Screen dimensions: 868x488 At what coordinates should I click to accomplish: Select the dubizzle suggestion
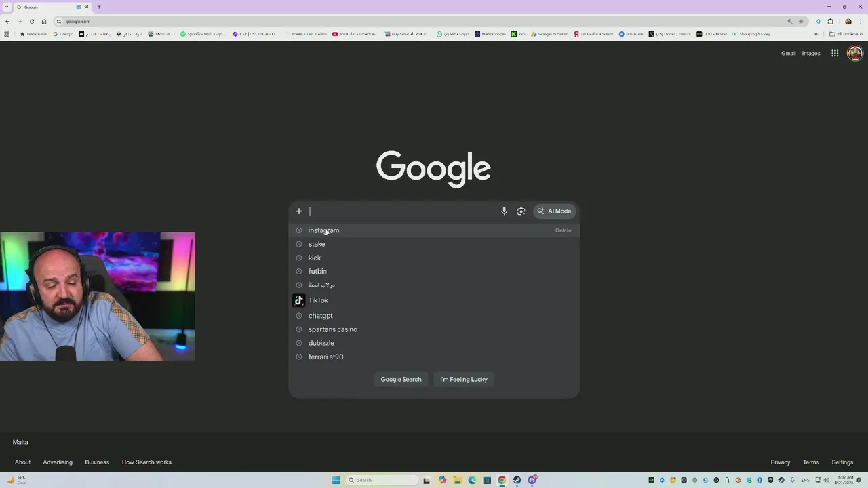(434, 343)
